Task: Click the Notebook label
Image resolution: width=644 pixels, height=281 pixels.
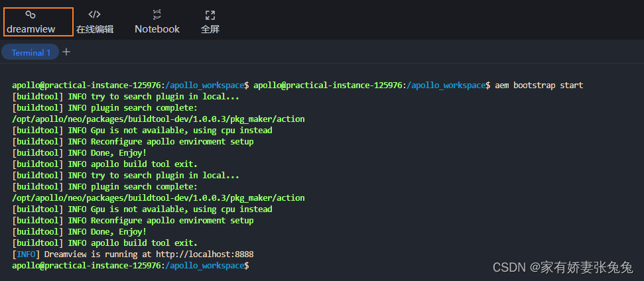Action: 157,29
